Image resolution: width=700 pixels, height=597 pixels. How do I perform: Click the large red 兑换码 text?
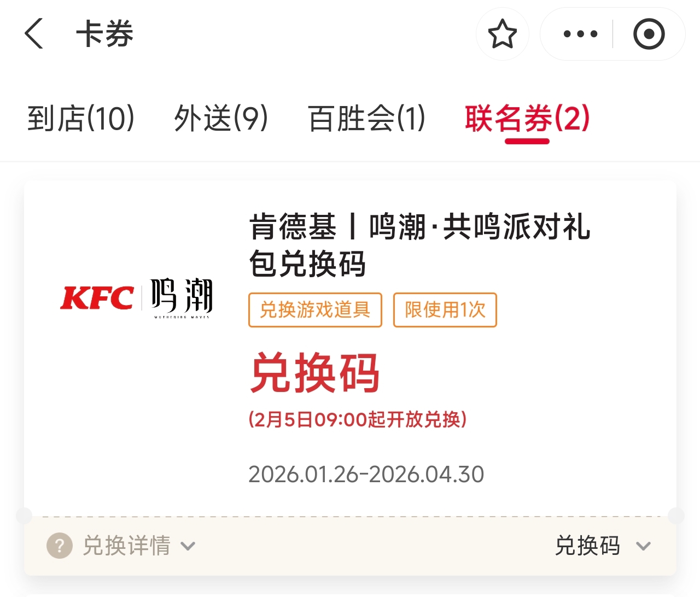pos(315,373)
